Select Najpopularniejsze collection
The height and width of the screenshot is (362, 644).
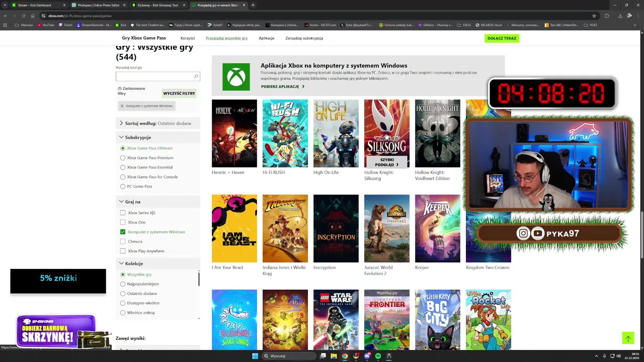coord(123,284)
